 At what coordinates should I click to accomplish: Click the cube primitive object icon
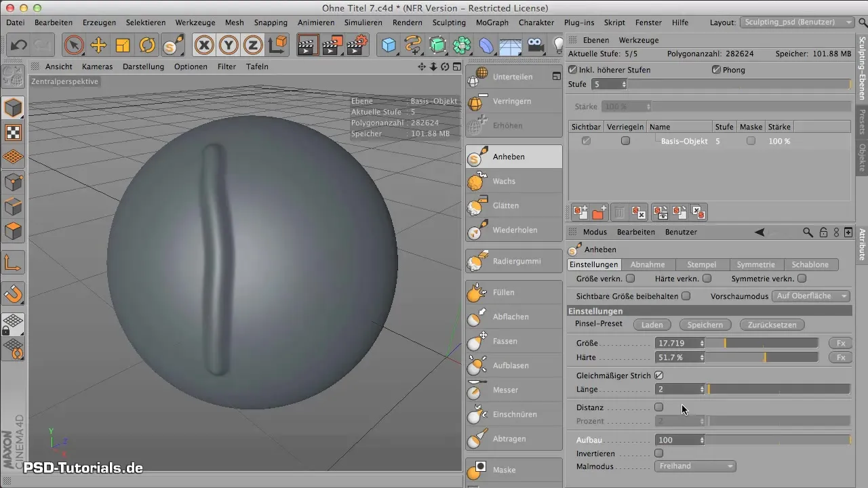point(389,45)
